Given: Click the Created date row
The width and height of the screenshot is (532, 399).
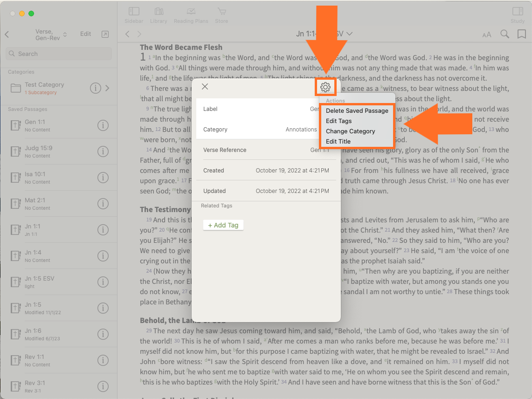Looking at the screenshot, I should coord(266,170).
